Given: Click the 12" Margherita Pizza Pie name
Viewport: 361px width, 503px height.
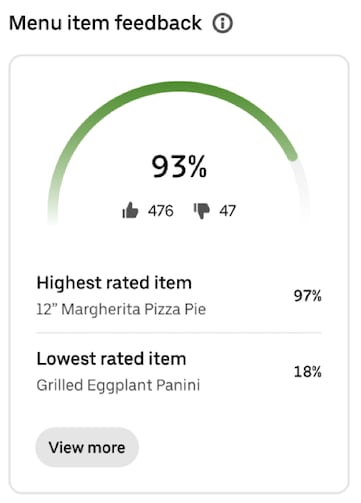Looking at the screenshot, I should coord(121,309).
